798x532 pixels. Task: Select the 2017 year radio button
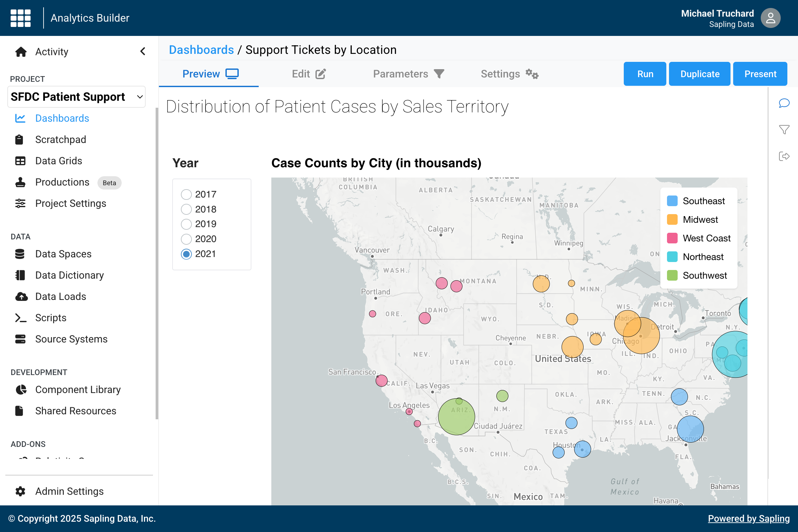(186, 195)
